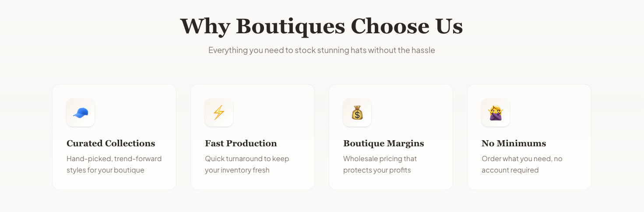Screen dimensions: 644x212
Task: Click the 'Order what you need' description
Action: (x=521, y=164)
